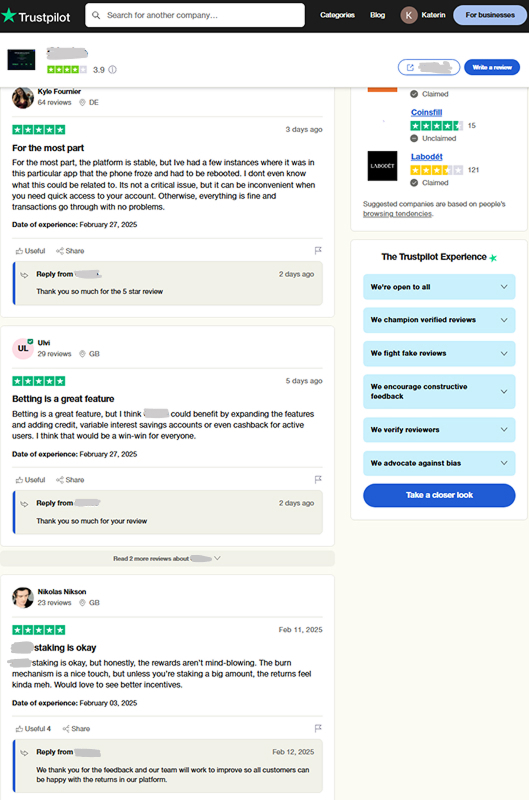Share Ulvi's review
529x800 pixels.
tap(70, 480)
